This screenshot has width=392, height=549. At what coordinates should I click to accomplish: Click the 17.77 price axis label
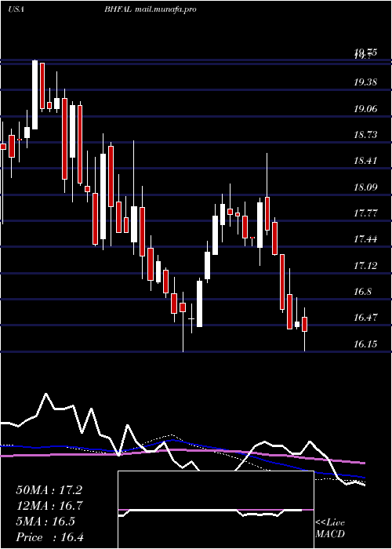(x=365, y=213)
